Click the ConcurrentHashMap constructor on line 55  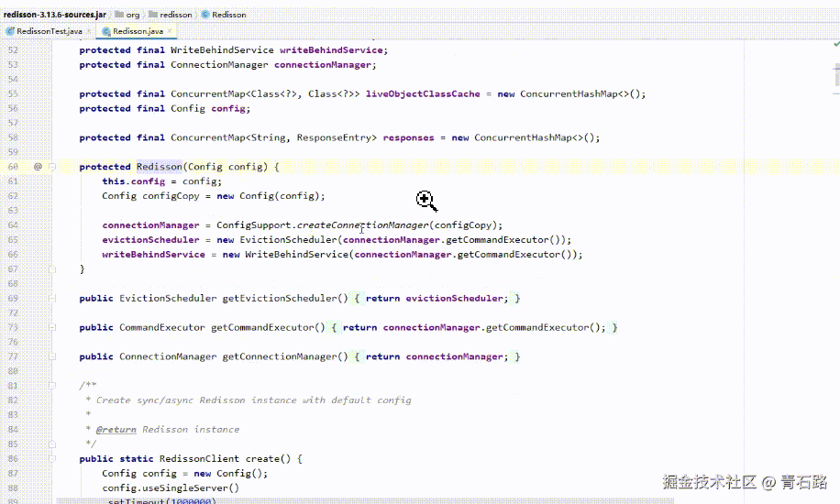pyautogui.click(x=569, y=93)
